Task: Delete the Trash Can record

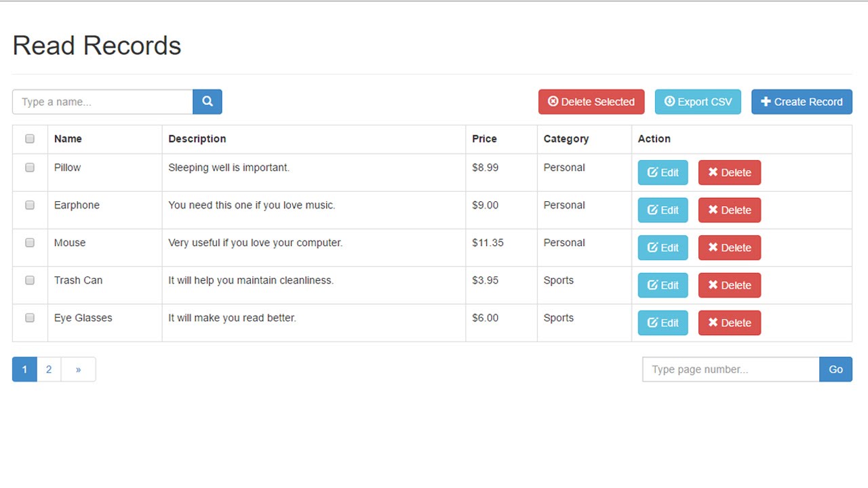Action: click(730, 285)
